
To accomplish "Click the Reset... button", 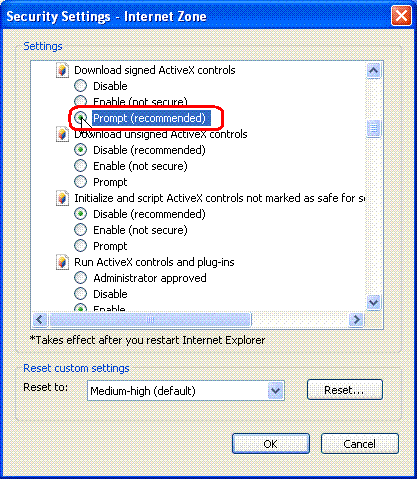I will point(345,390).
